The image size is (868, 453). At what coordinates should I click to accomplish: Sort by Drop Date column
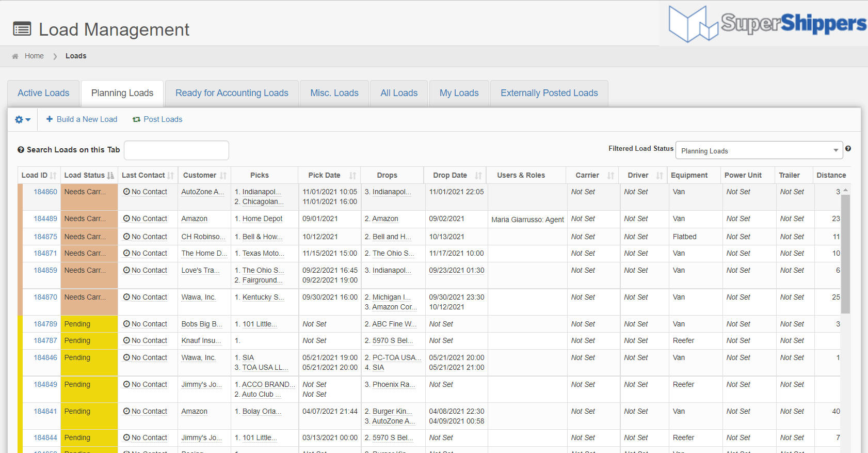pos(455,175)
